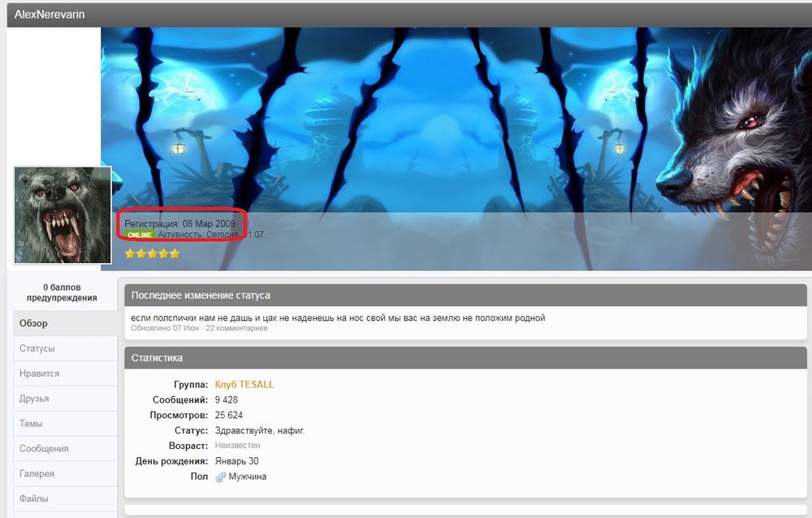Image resolution: width=812 pixels, height=518 pixels.
Task: Open the Файлы tab
Action: click(x=65, y=499)
